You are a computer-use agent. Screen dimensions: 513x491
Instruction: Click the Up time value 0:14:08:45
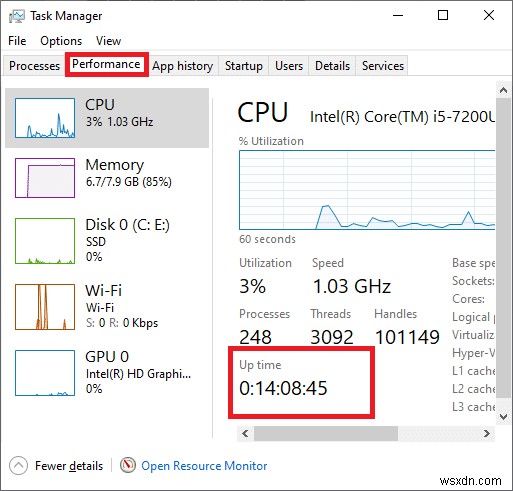tap(283, 388)
